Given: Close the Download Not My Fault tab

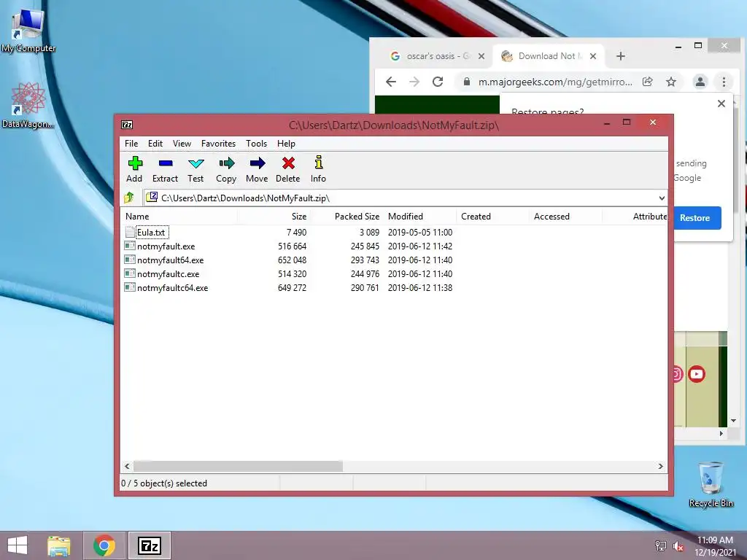Looking at the screenshot, I should pyautogui.click(x=592, y=56).
